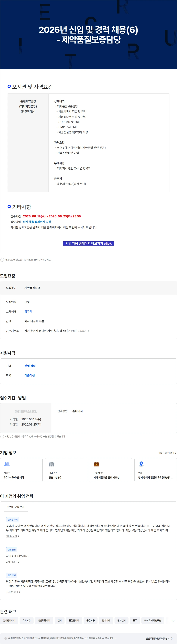The width and height of the screenshot is (177, 644).
Task: Expand 11개 더보기 under 면접 후기
Action: 13,592
